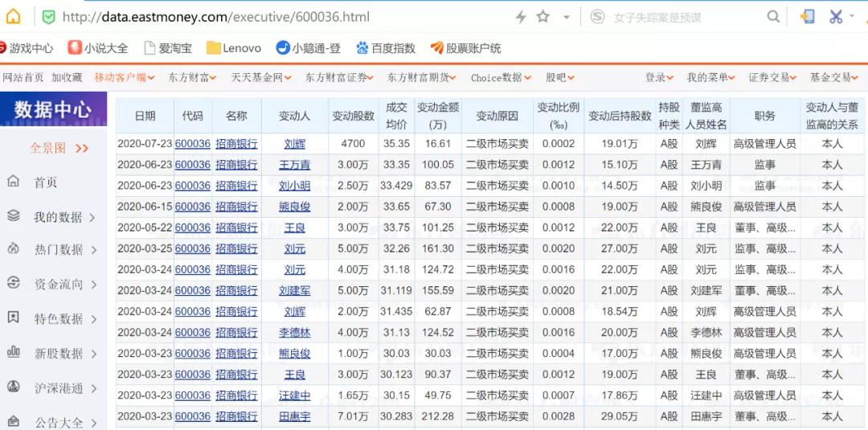Expand 东方财富证券 menu
This screenshot has height=430, width=868.
pyautogui.click(x=339, y=77)
